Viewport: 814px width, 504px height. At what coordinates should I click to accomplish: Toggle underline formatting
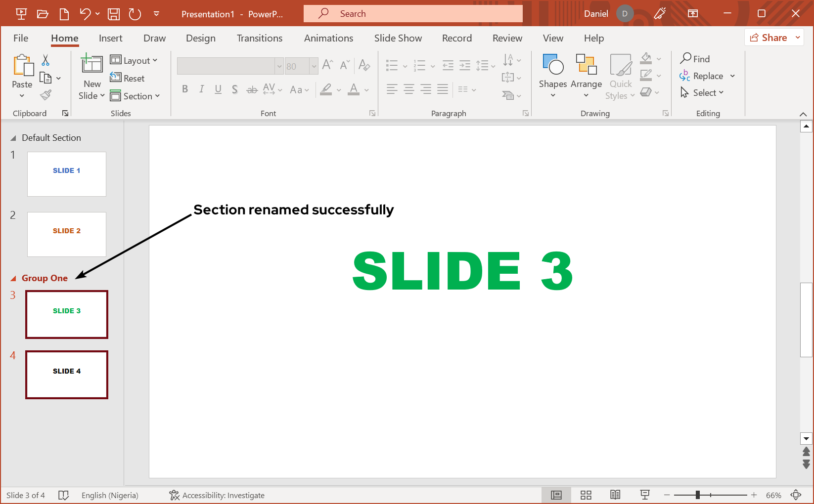pos(218,89)
